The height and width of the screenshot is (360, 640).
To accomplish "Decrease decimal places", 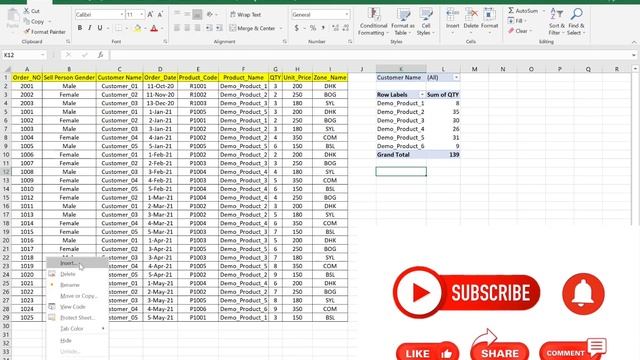I will (x=346, y=28).
